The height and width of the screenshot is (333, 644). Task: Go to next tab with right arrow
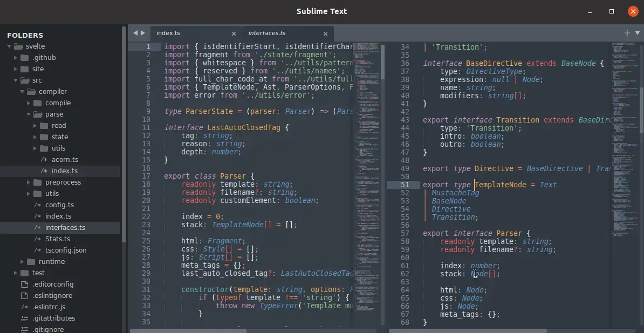point(142,33)
